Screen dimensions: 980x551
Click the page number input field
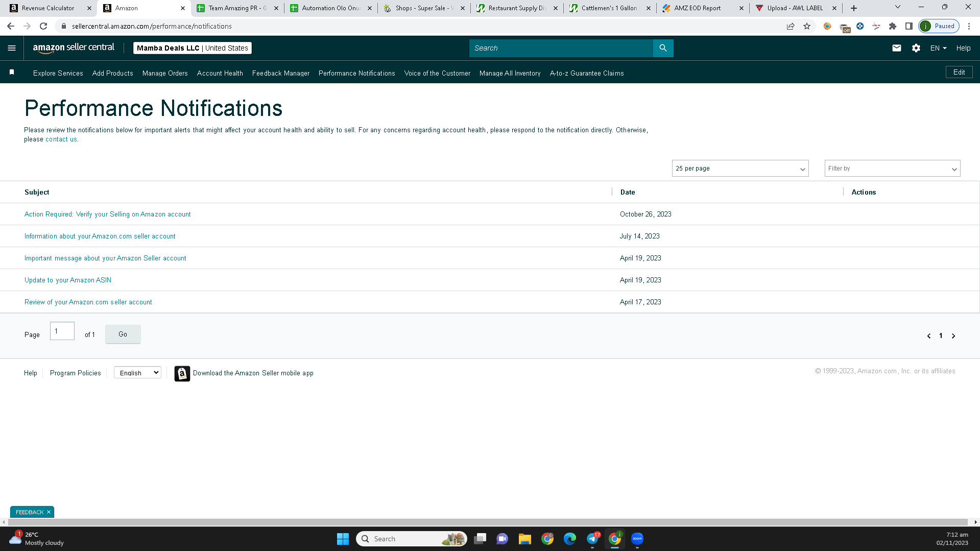pos(62,331)
